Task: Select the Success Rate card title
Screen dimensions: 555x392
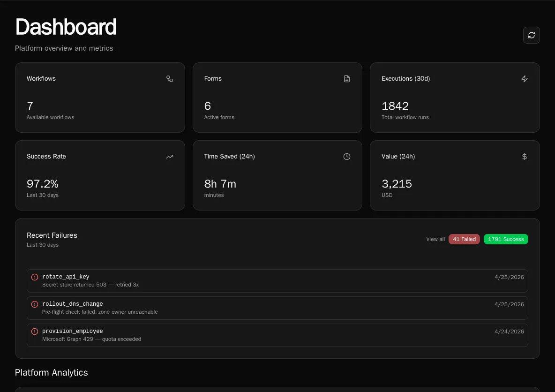Action: tap(46, 157)
